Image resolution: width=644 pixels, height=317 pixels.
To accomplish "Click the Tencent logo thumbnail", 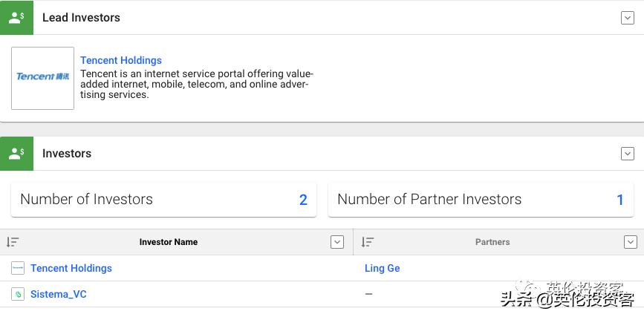I will pos(43,78).
